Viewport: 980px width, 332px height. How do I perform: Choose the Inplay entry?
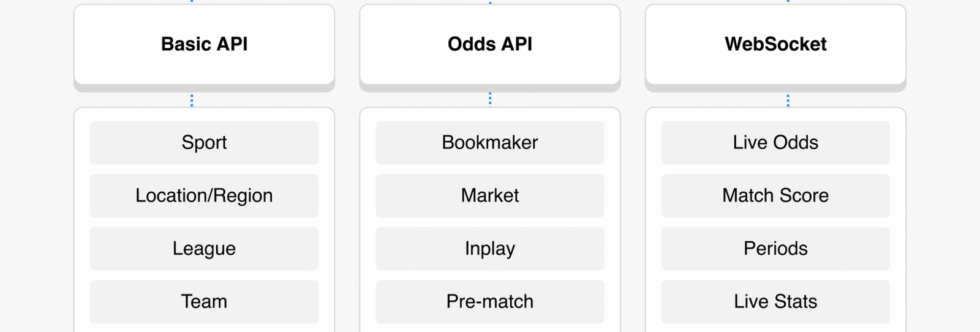[x=490, y=249]
